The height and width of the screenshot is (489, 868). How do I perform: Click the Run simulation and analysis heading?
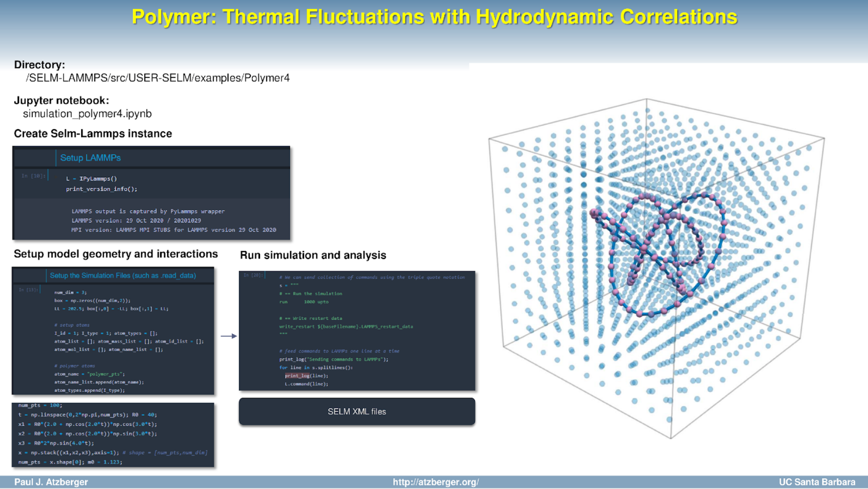click(313, 255)
